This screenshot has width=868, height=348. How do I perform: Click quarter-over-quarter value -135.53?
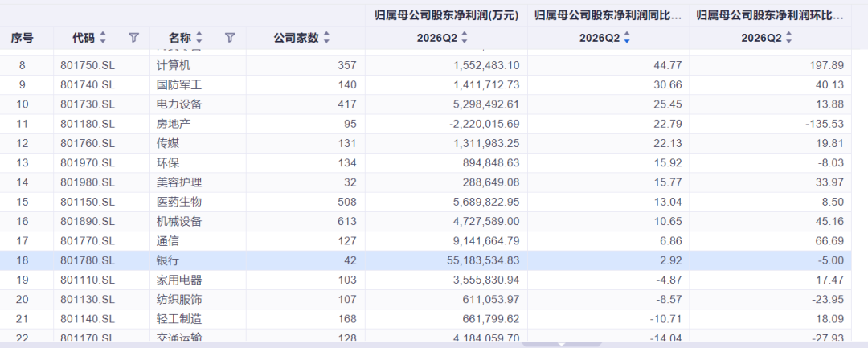pos(825,124)
